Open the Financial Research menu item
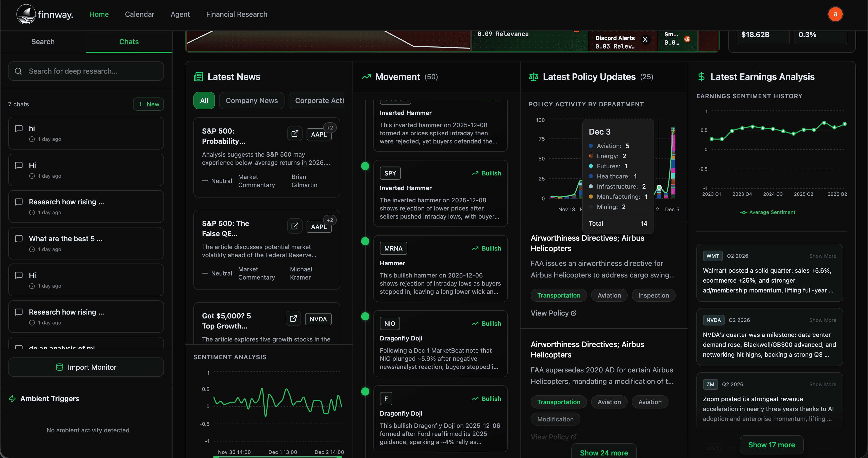This screenshot has width=868, height=458. pos(237,14)
